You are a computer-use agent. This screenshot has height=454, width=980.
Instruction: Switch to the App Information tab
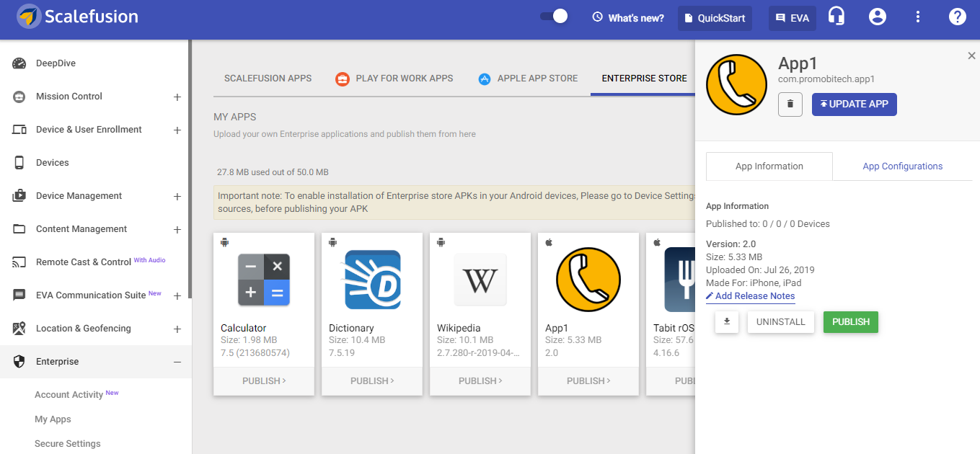click(769, 166)
